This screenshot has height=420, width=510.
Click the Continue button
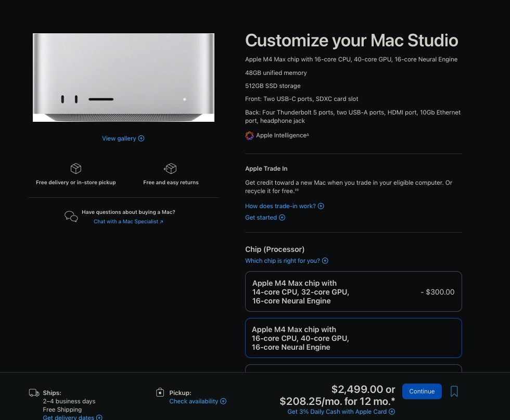tap(422, 391)
